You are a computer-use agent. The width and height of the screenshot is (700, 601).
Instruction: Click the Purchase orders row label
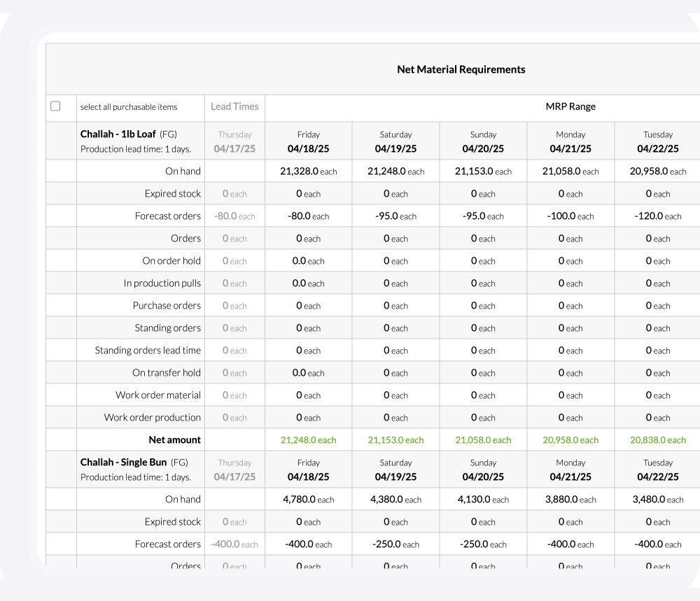point(167,305)
